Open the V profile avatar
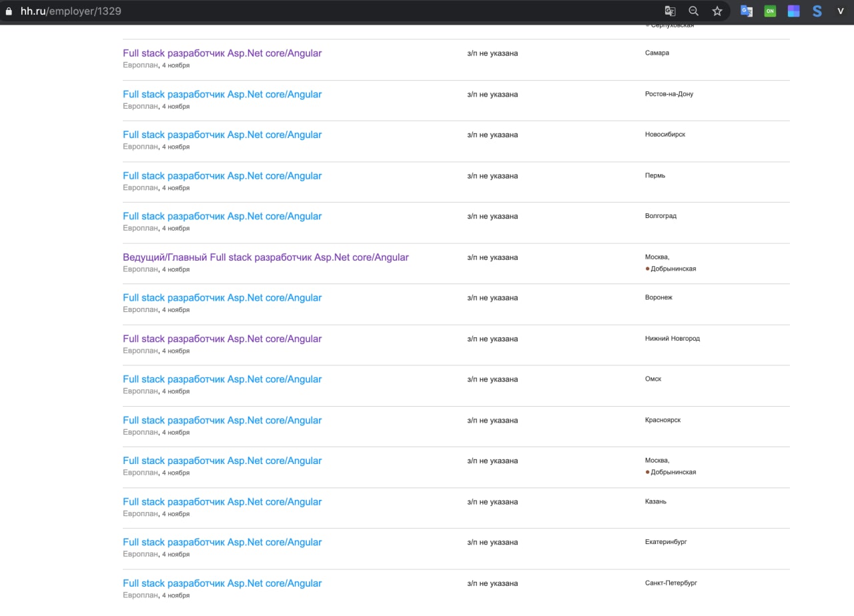The width and height of the screenshot is (854, 616). [x=841, y=11]
